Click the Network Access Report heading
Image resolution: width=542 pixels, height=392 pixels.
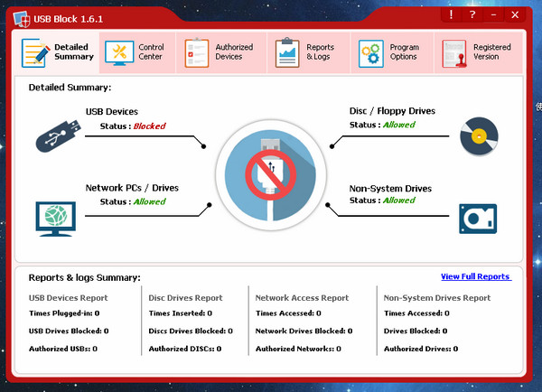pyautogui.click(x=302, y=298)
